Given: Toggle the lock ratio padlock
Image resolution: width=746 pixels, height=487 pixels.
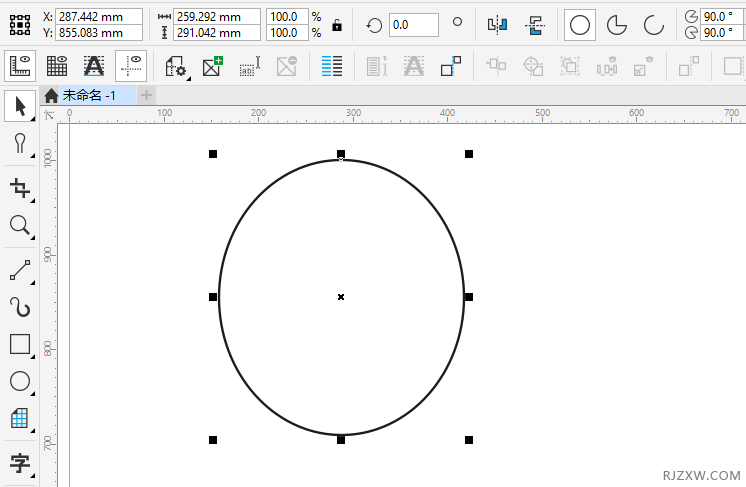Looking at the screenshot, I should (337, 25).
